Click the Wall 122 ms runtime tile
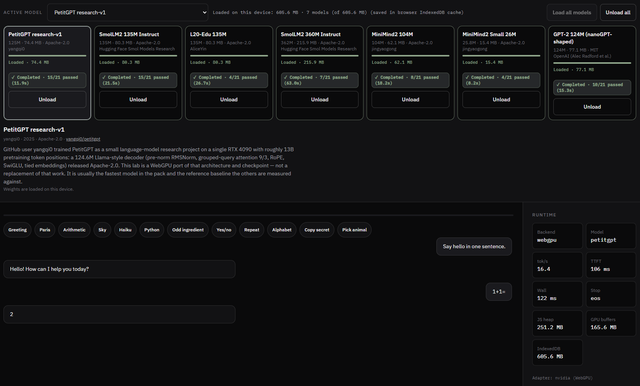Viewport: 640px width, 386px height. tap(557, 294)
